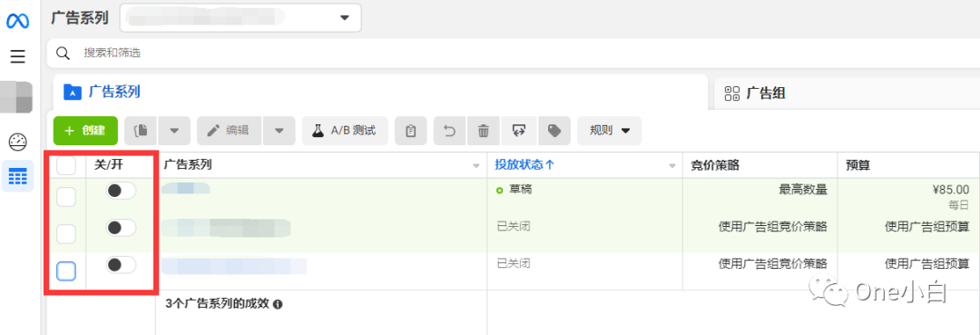Tick the select-all checkbox in header
Screen dimensions: 980x335
tap(66, 165)
